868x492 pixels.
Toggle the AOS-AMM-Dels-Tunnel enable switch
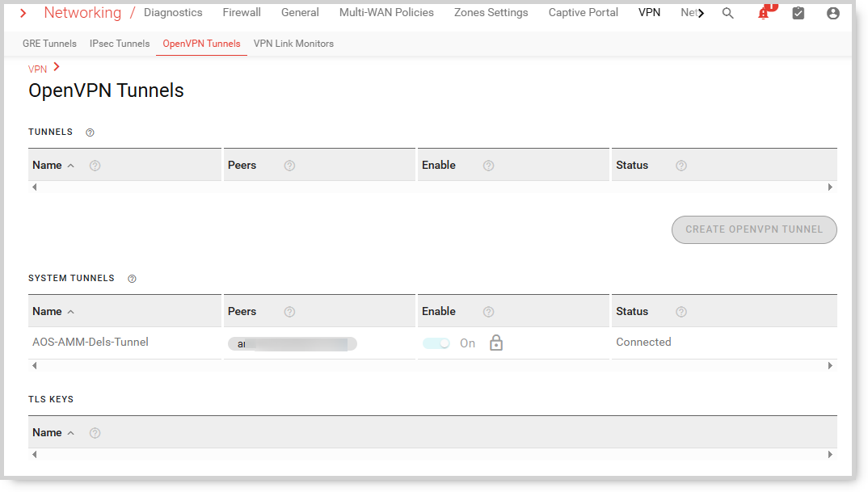click(436, 343)
